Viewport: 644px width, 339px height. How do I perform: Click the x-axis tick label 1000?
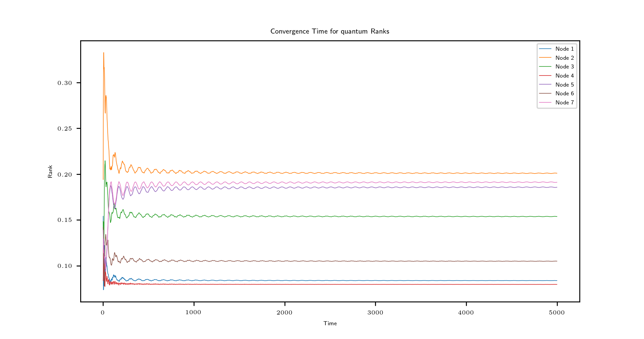(x=193, y=312)
